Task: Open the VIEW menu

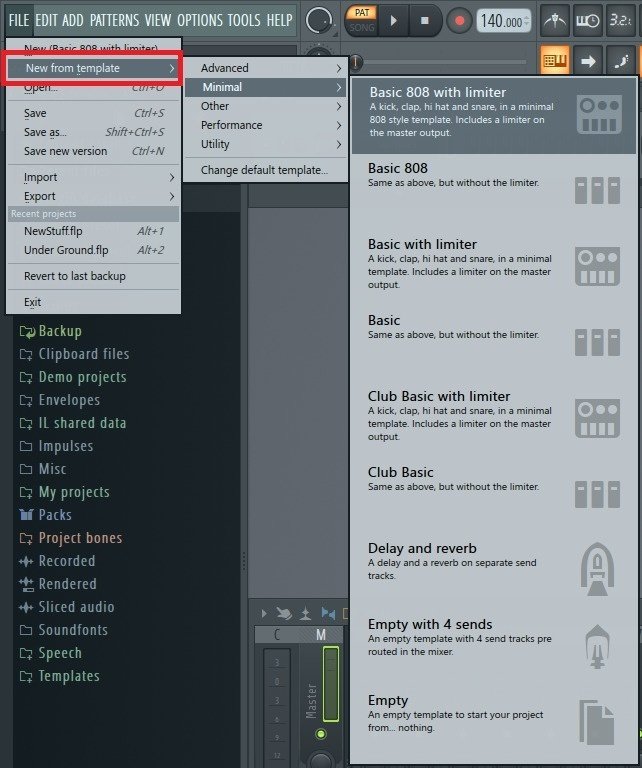Action: coord(158,20)
